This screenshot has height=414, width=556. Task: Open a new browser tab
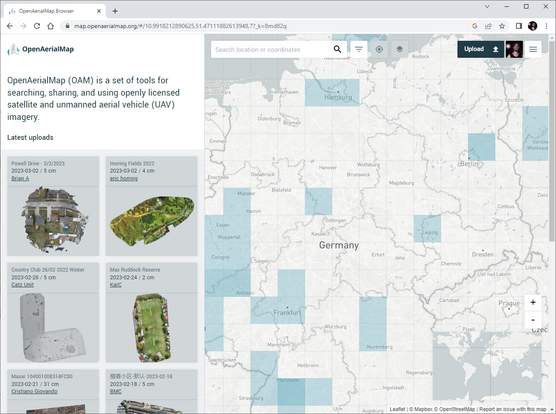[x=115, y=11]
